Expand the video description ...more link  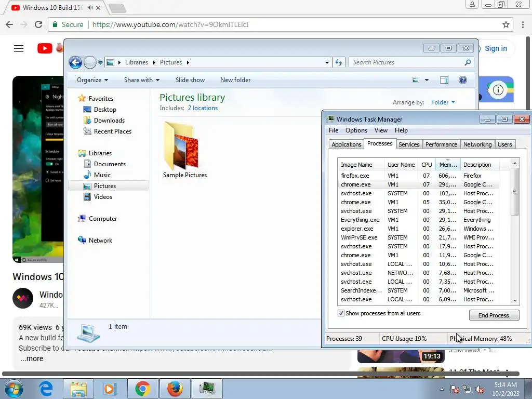click(x=32, y=358)
